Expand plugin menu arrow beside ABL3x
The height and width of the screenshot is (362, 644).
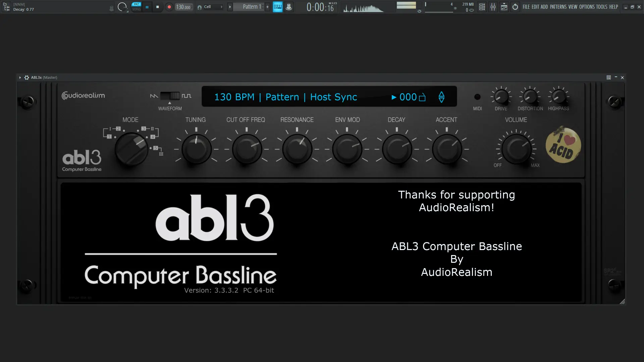point(20,77)
